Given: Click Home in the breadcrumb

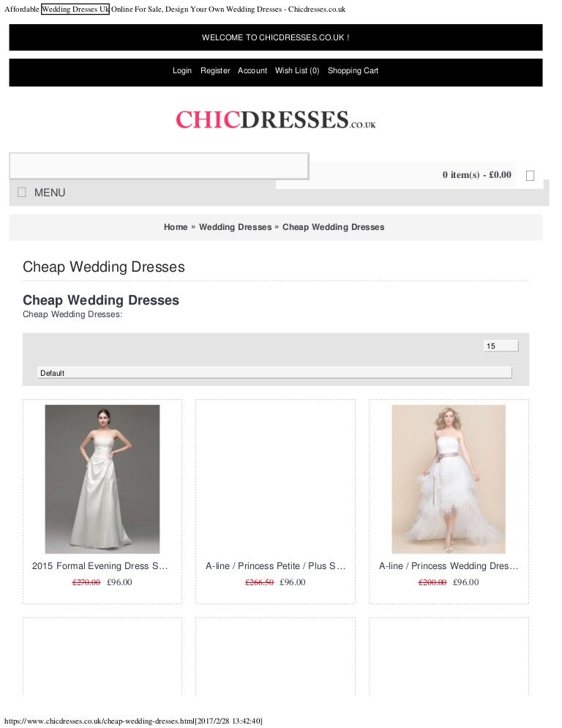Looking at the screenshot, I should click(176, 227).
